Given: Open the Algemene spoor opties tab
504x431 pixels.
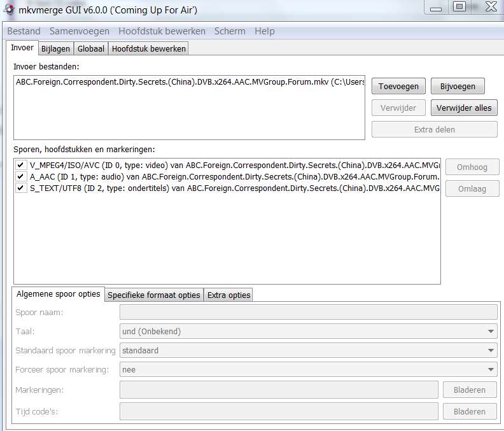Looking at the screenshot, I should click(58, 294).
